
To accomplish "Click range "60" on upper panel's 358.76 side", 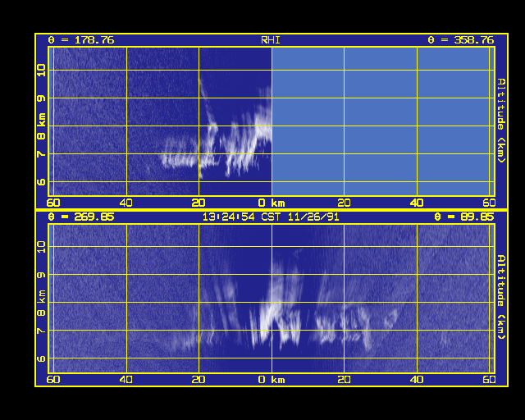I will pyautogui.click(x=489, y=203).
